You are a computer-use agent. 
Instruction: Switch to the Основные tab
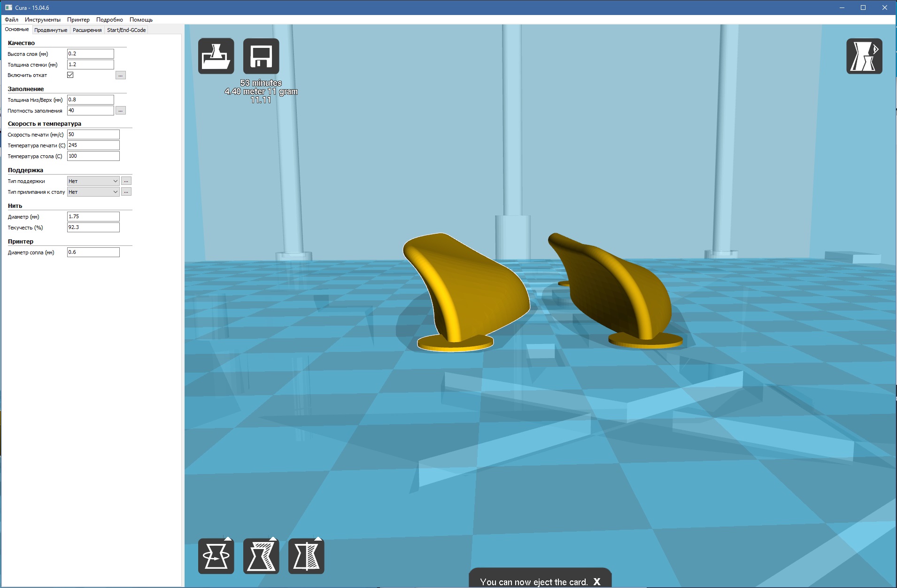click(x=17, y=30)
